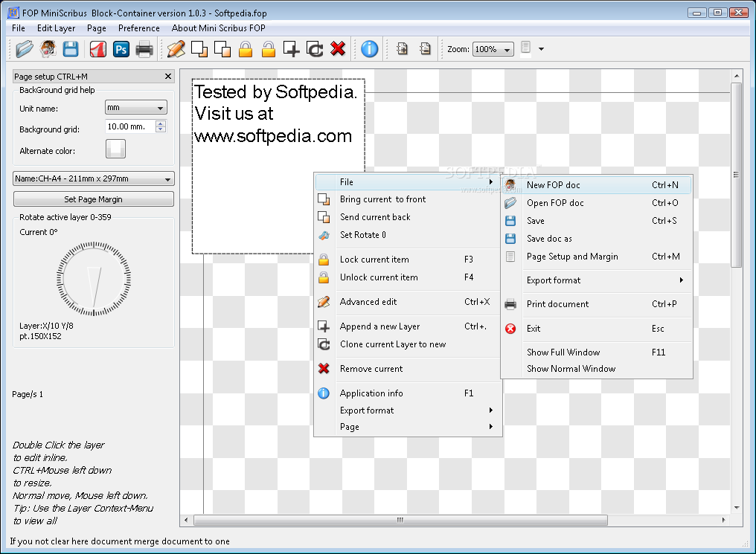Viewport: 756px width, 554px height.
Task: Choose Application info menu entry
Action: (408, 393)
